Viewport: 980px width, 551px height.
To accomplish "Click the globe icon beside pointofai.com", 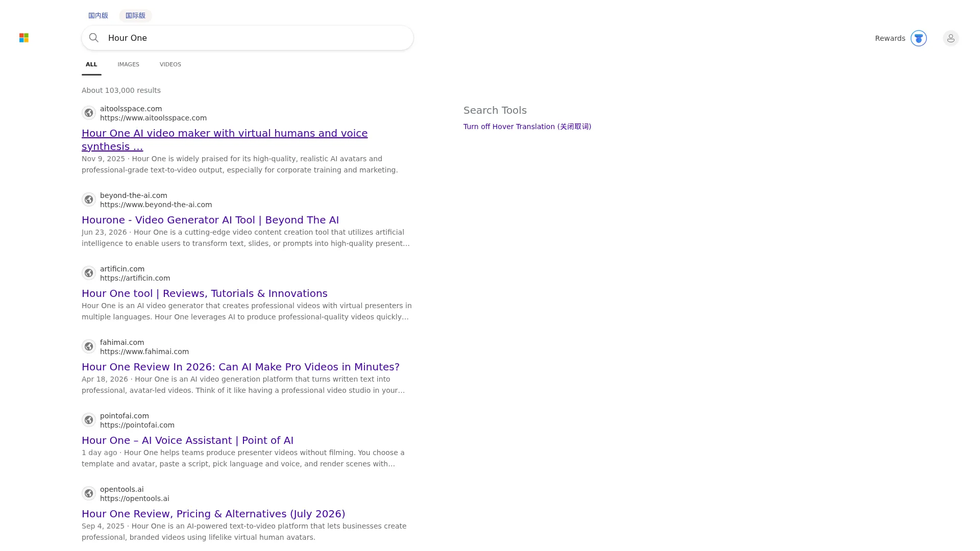I will pyautogui.click(x=89, y=420).
